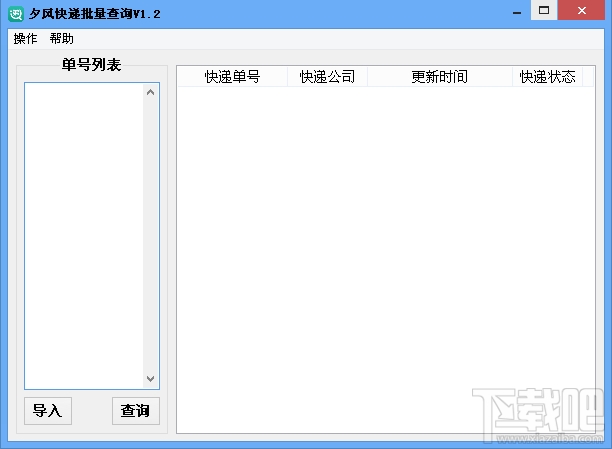Sort by 快递状态 column header
The width and height of the screenshot is (612, 449).
tap(548, 77)
